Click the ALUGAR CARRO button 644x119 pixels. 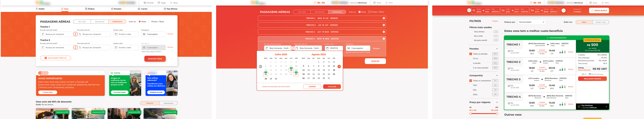[x=120, y=92]
